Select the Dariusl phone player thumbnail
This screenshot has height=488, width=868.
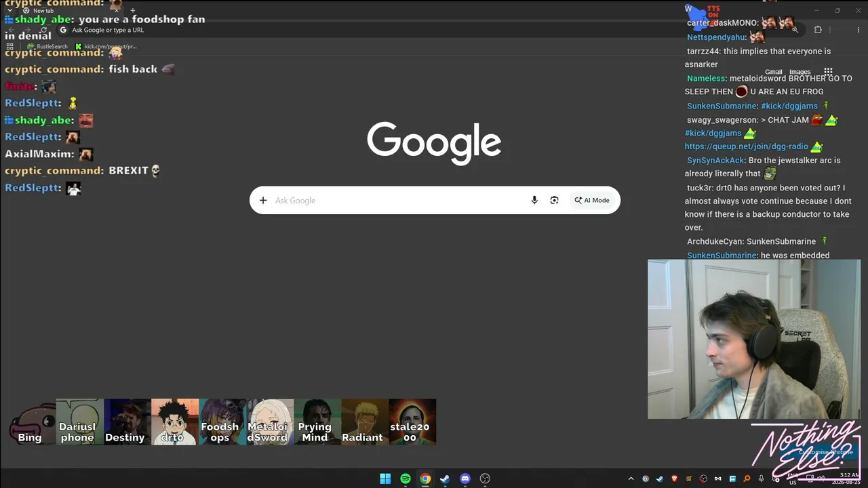(x=79, y=422)
